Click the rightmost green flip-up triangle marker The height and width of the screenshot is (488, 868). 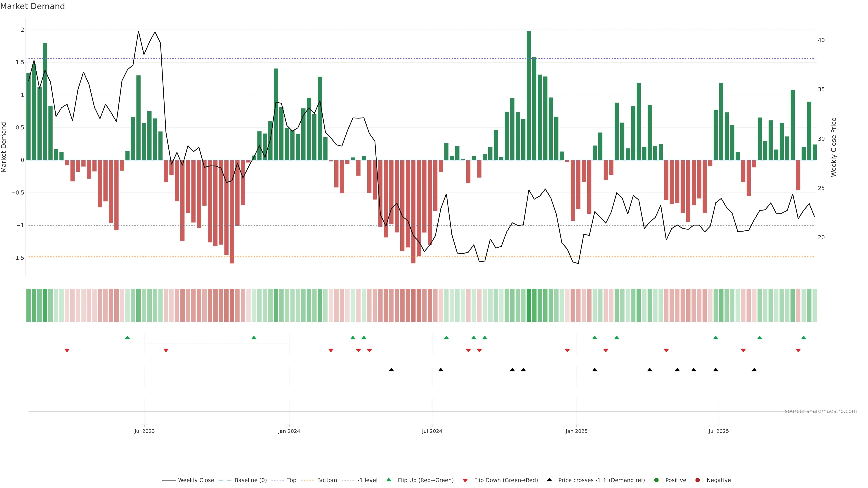point(804,338)
